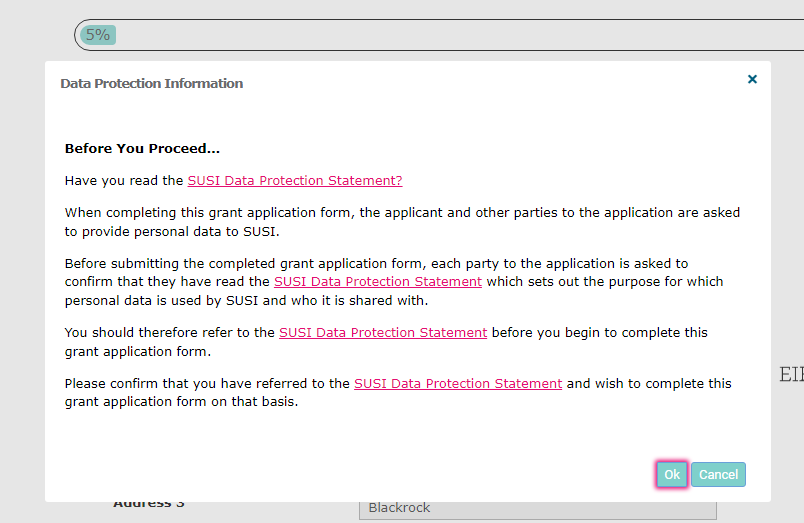Open SUSI Data Protection Statement link after 'Have you read'
Viewport: 804px width, 523px height.
pos(295,181)
